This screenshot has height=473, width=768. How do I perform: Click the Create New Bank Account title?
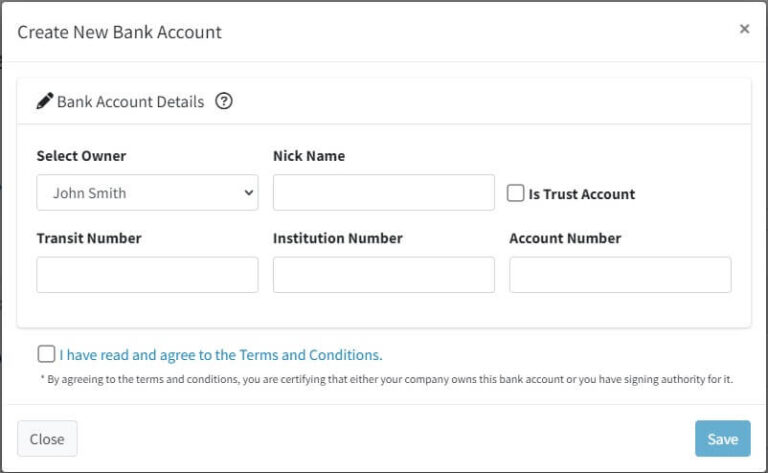pos(120,32)
